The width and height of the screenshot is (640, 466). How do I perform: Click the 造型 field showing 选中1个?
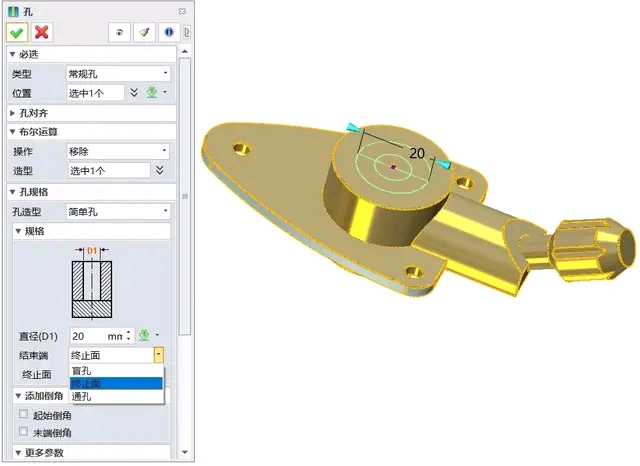(x=109, y=171)
